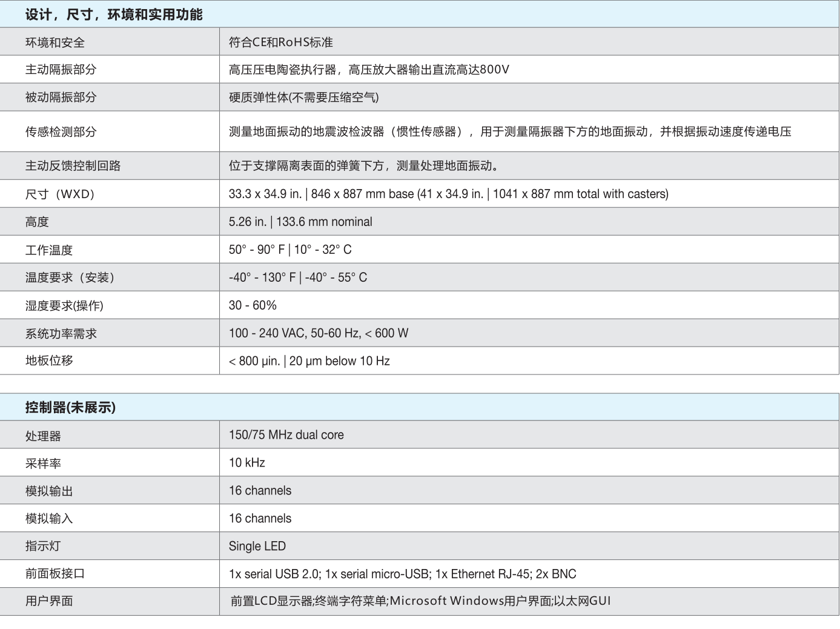Click the 工作温度 label

[x=49, y=250]
